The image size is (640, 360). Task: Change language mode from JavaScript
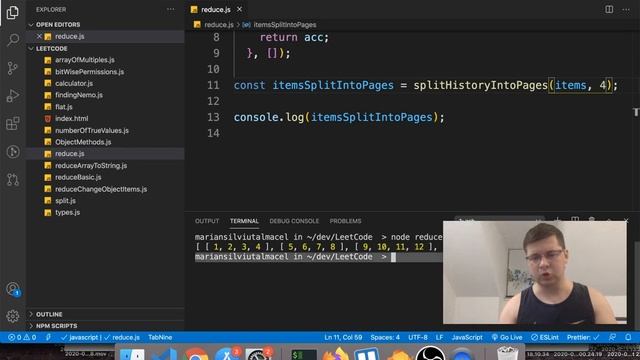click(x=467, y=338)
